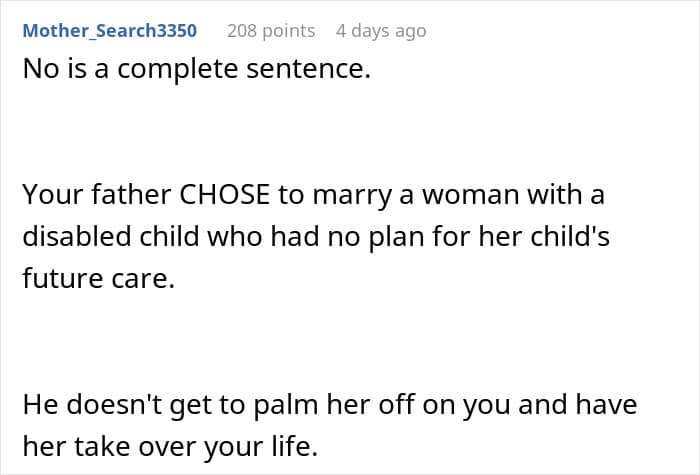Image resolution: width=700 pixels, height=475 pixels.
Task: Click the "No is a complete sentence." line
Action: pyautogui.click(x=197, y=73)
